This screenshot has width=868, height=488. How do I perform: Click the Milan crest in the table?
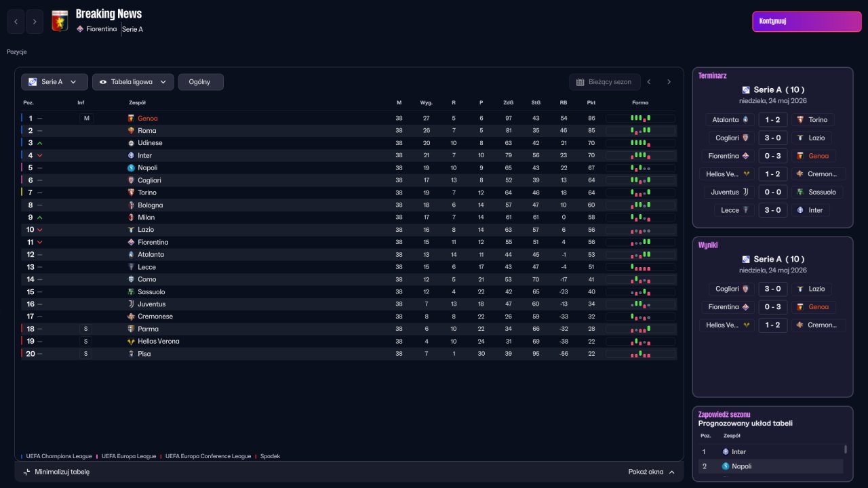131,218
